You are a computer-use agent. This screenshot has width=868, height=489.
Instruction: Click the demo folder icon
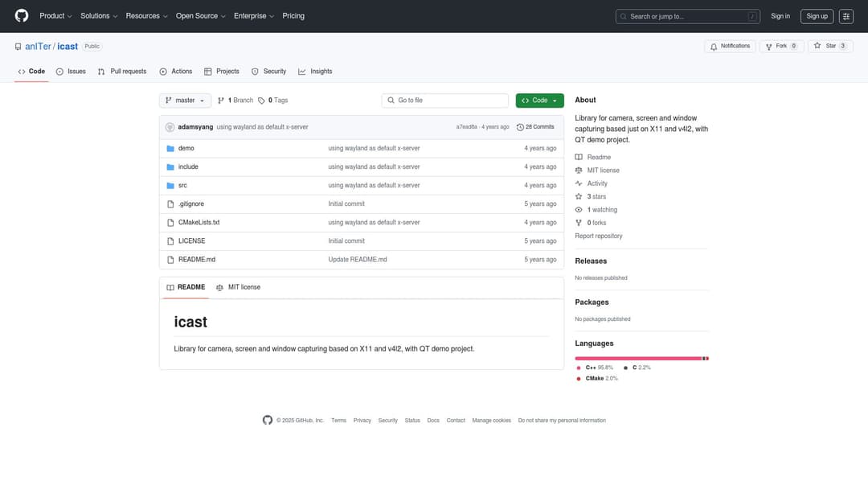170,149
